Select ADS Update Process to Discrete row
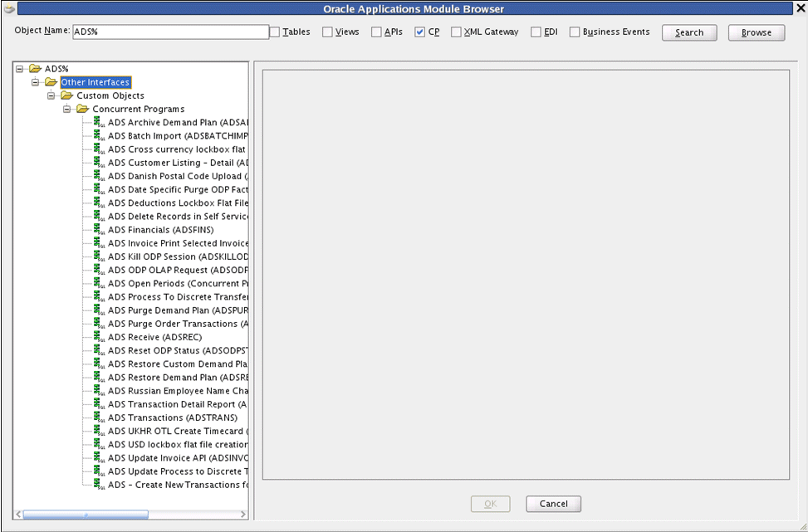The height and width of the screenshot is (532, 808). [x=178, y=471]
